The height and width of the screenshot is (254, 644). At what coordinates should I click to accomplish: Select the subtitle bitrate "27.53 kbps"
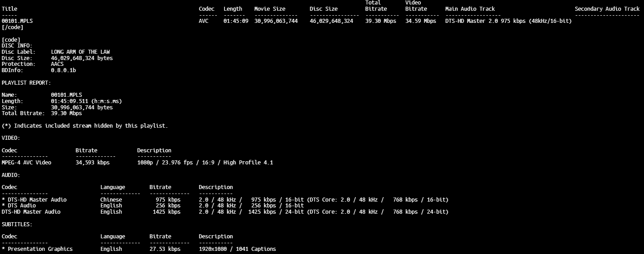[165, 249]
